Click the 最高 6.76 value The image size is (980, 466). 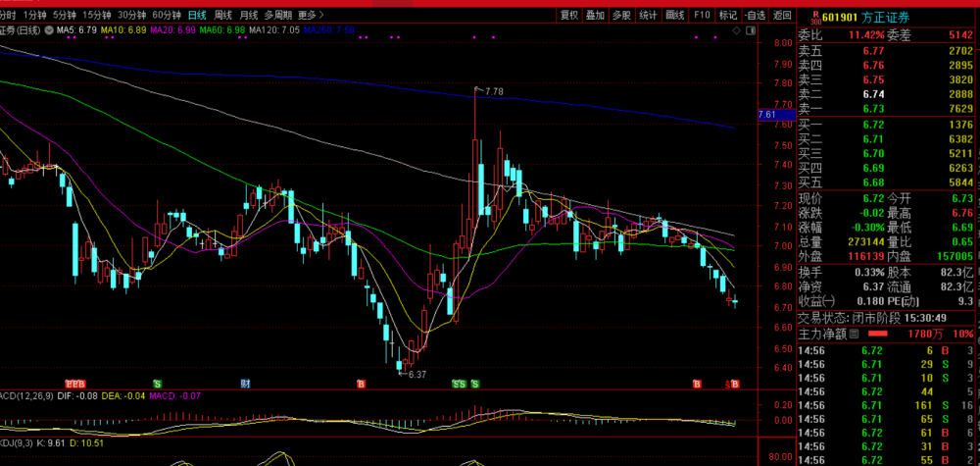[962, 213]
